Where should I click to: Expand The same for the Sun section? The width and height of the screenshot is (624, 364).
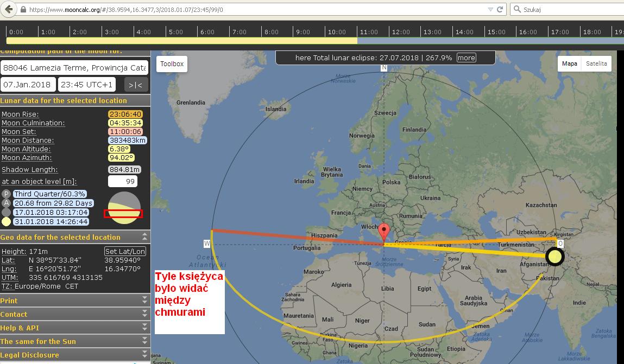pos(75,341)
